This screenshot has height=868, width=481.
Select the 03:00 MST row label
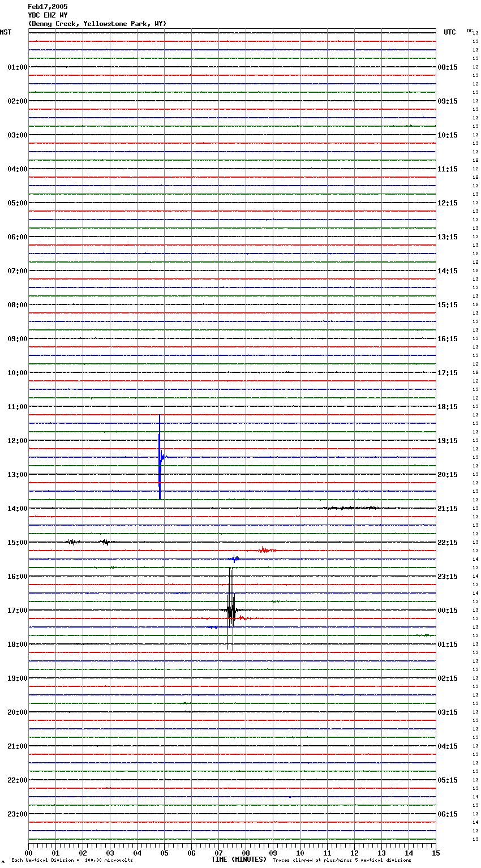(17, 135)
